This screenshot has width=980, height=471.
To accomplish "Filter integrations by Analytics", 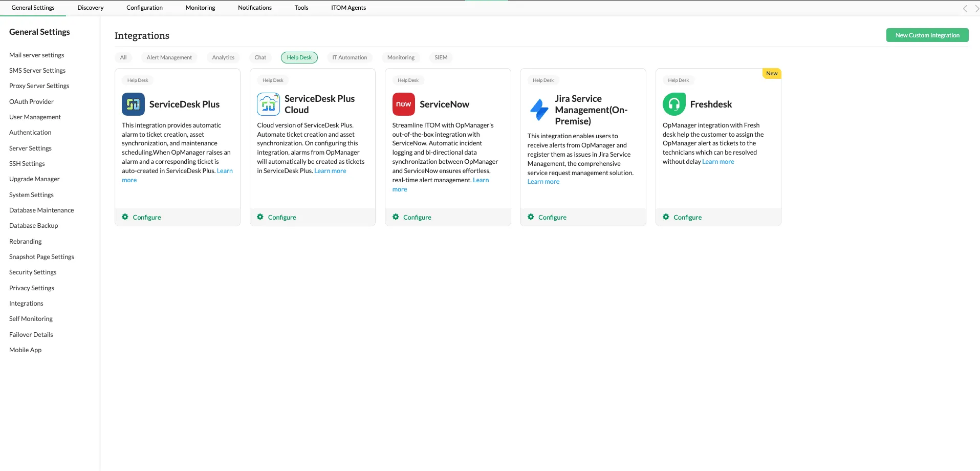I will [223, 57].
